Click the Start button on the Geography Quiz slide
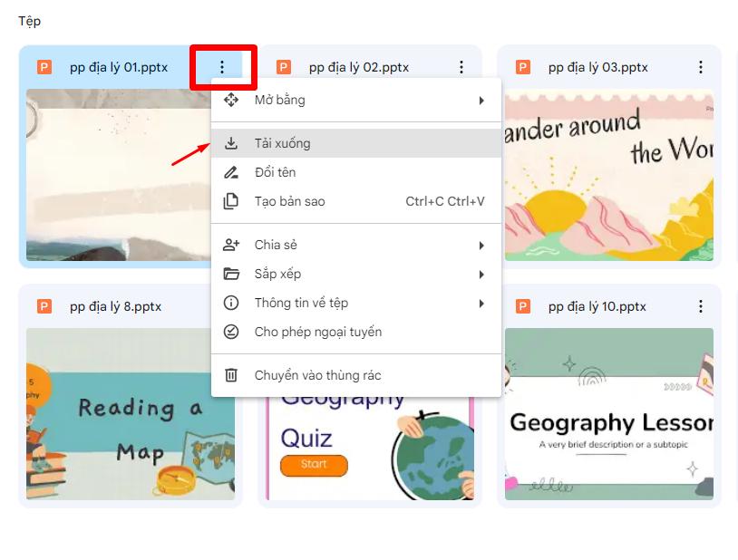 tap(313, 464)
